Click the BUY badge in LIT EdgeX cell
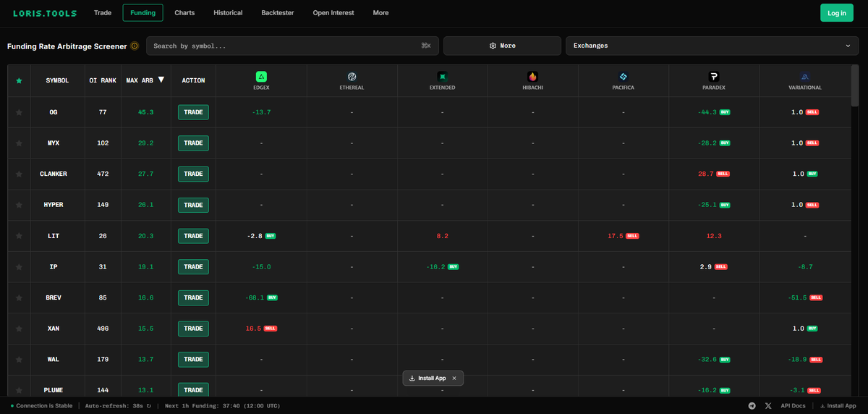This screenshot has width=868, height=414. [271, 236]
